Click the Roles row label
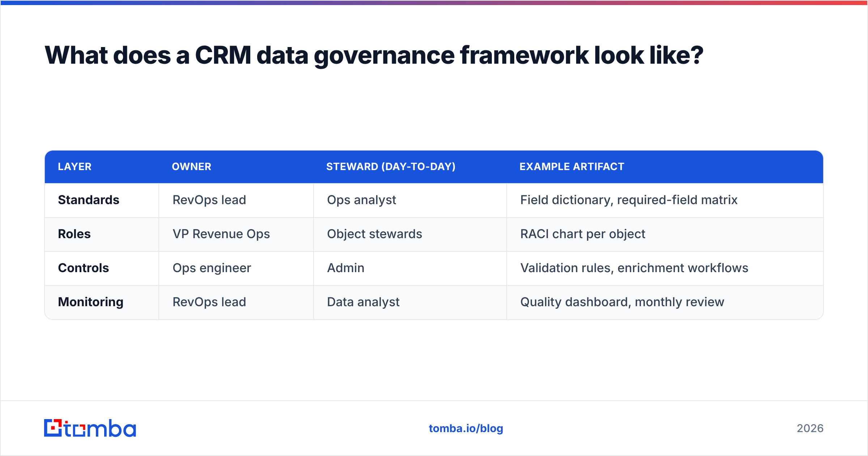Image resolution: width=868 pixels, height=456 pixels. pyautogui.click(x=74, y=234)
